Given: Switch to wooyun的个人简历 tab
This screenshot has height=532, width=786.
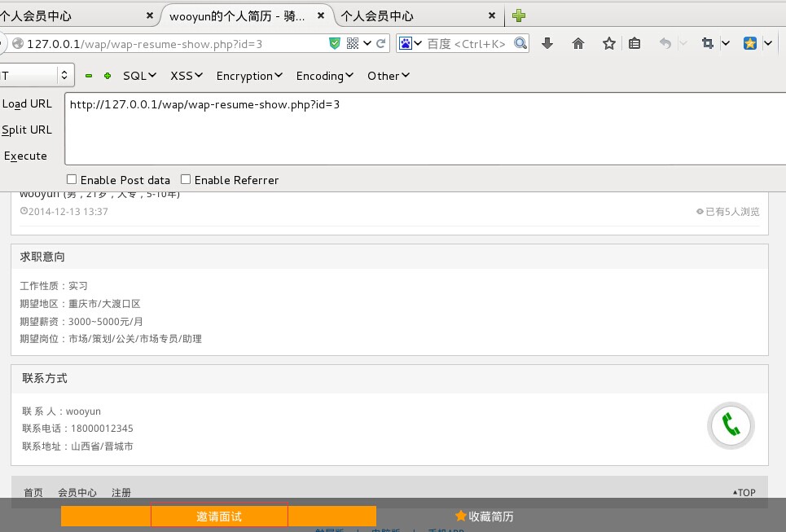Looking at the screenshot, I should 237,16.
